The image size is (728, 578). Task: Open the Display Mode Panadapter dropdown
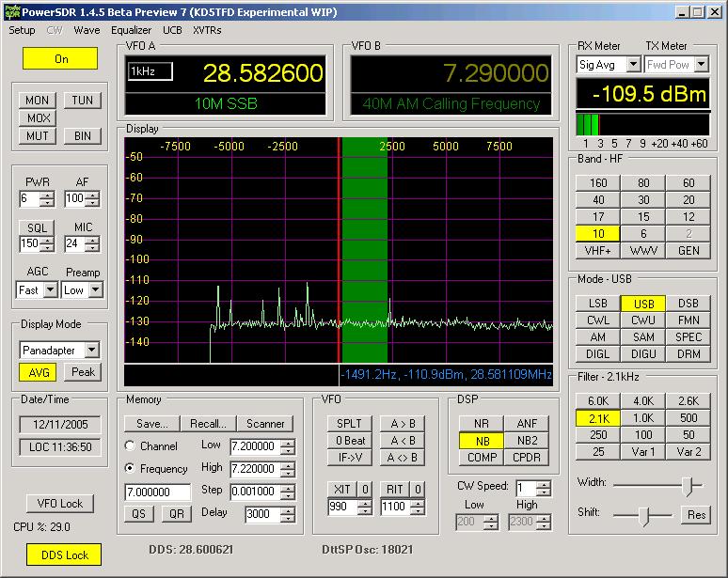click(92, 350)
